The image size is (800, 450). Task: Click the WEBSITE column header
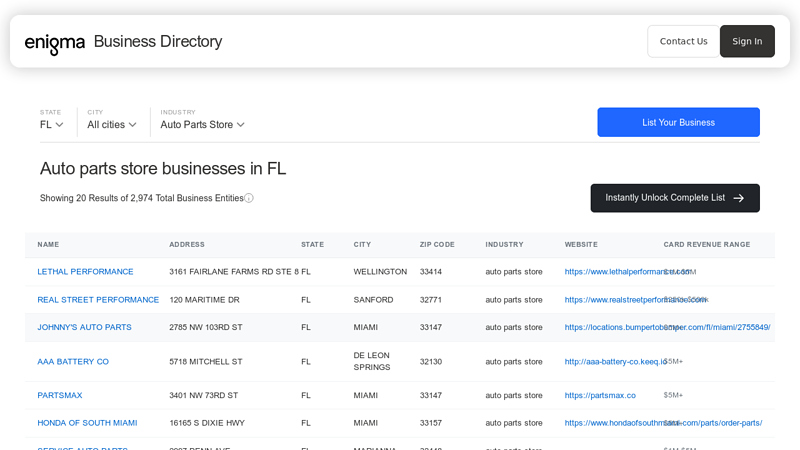click(581, 244)
